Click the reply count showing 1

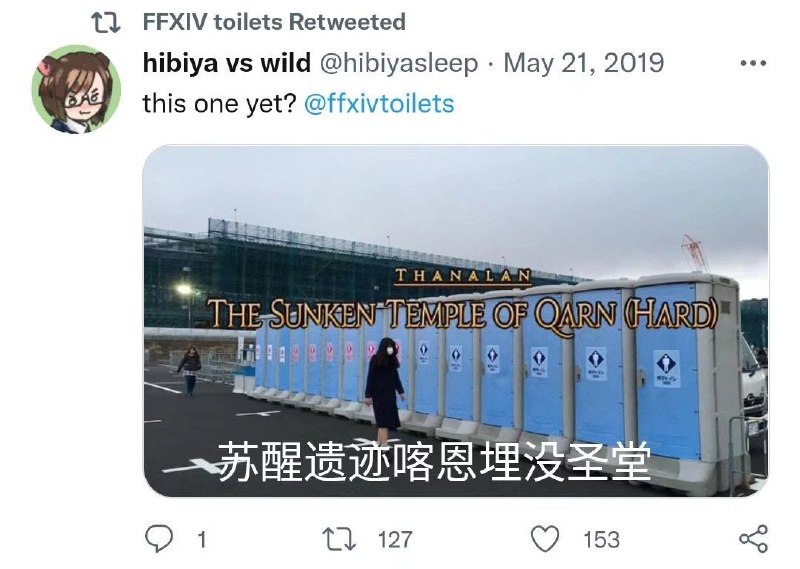pyautogui.click(x=202, y=540)
